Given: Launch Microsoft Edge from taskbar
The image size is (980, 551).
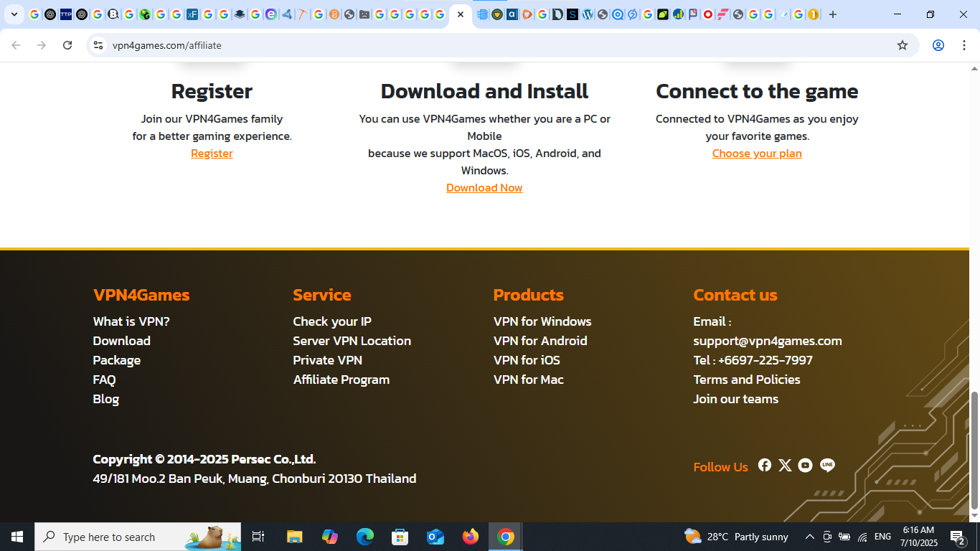Looking at the screenshot, I should pyautogui.click(x=365, y=537).
